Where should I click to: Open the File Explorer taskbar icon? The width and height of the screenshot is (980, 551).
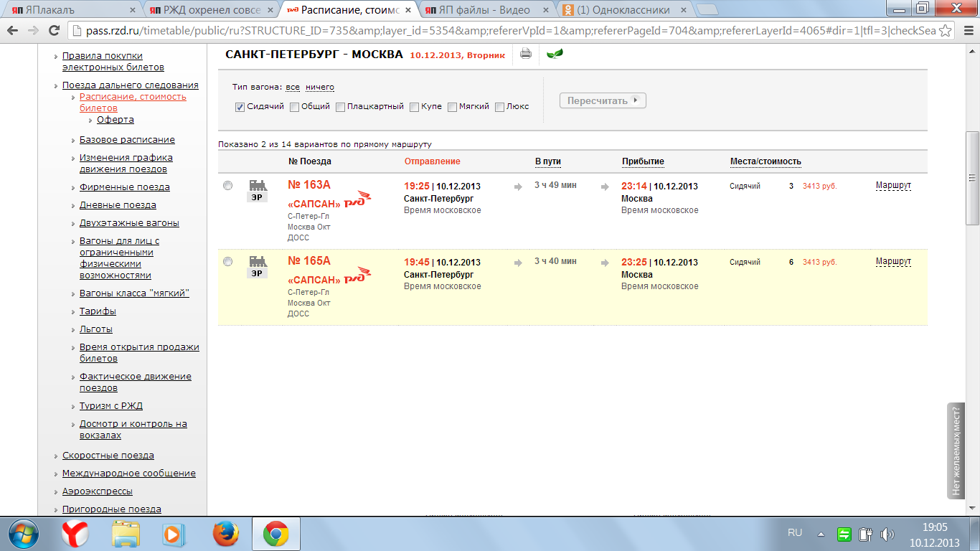pyautogui.click(x=126, y=534)
